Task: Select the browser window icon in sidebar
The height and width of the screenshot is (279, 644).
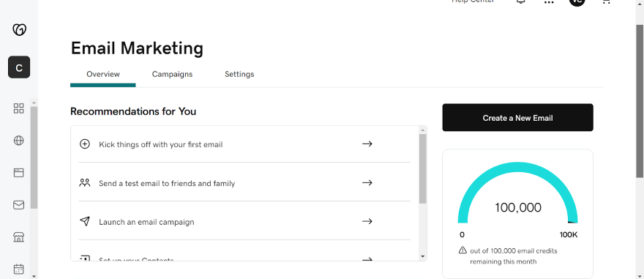Action: tap(19, 173)
